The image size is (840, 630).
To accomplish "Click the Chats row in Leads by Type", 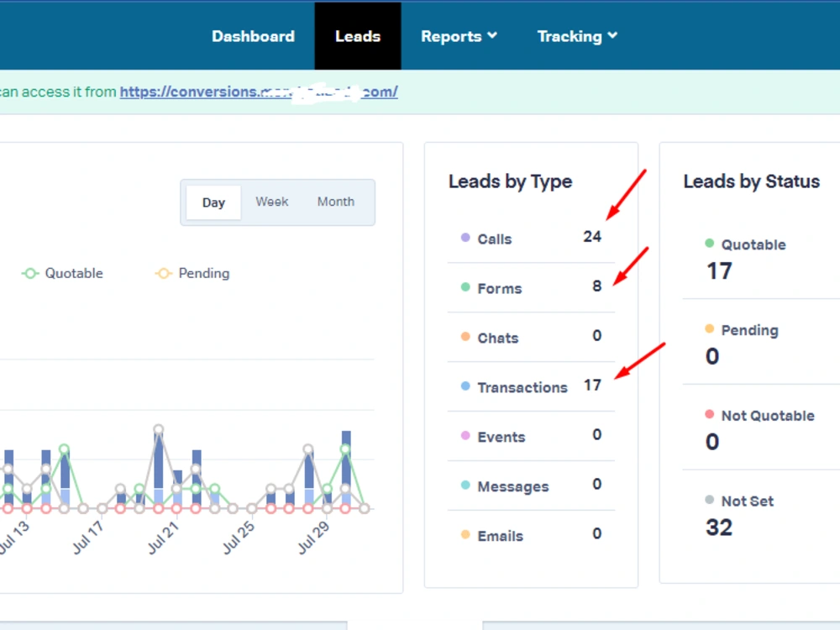I will (x=531, y=338).
